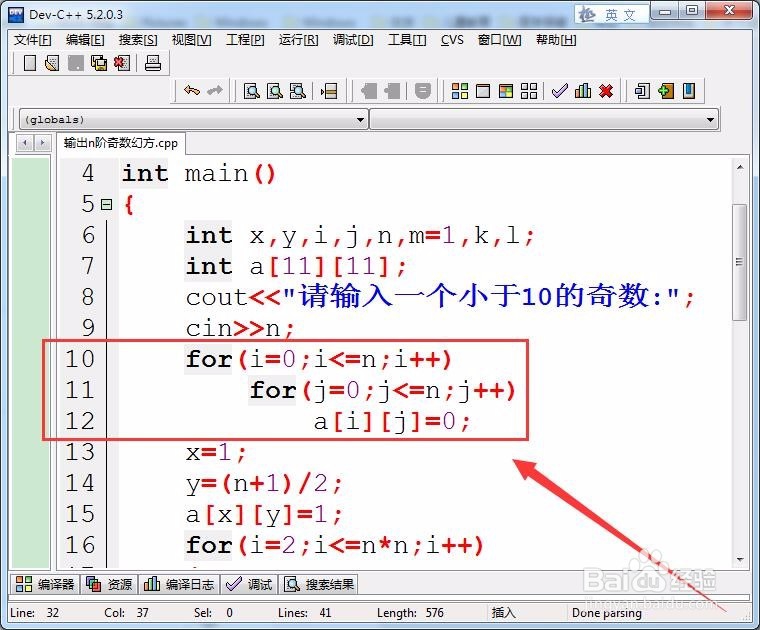The height and width of the screenshot is (630, 760).
Task: Click the Save All files icon
Action: (99, 63)
